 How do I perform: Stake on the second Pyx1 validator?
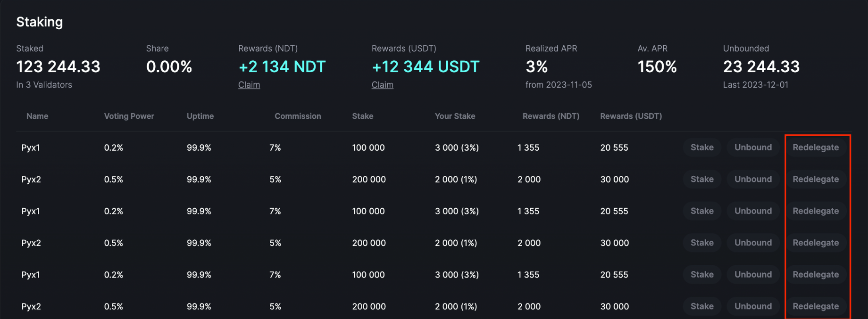[x=701, y=211]
